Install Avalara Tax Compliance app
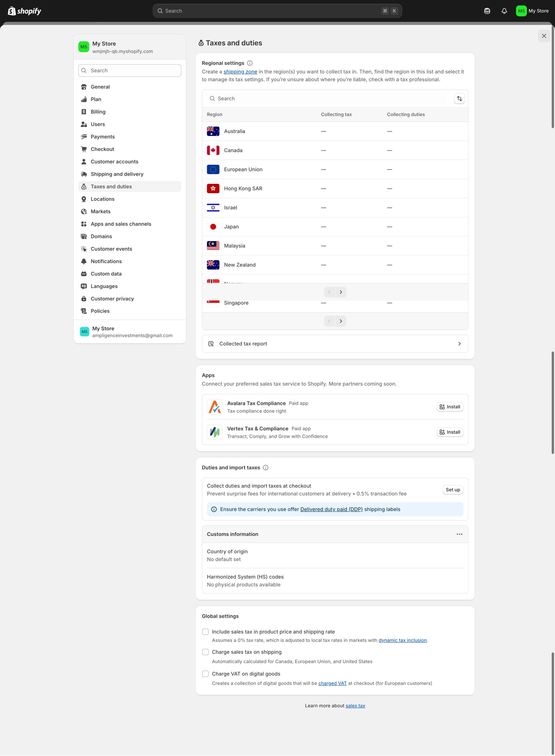This screenshot has height=756, width=555. 450,407
